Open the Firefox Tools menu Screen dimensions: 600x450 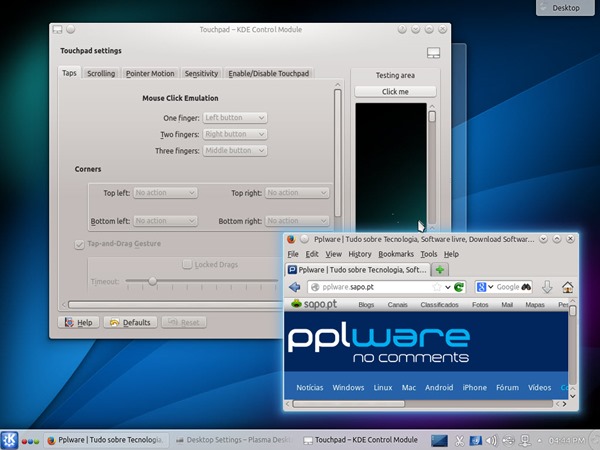click(x=429, y=254)
